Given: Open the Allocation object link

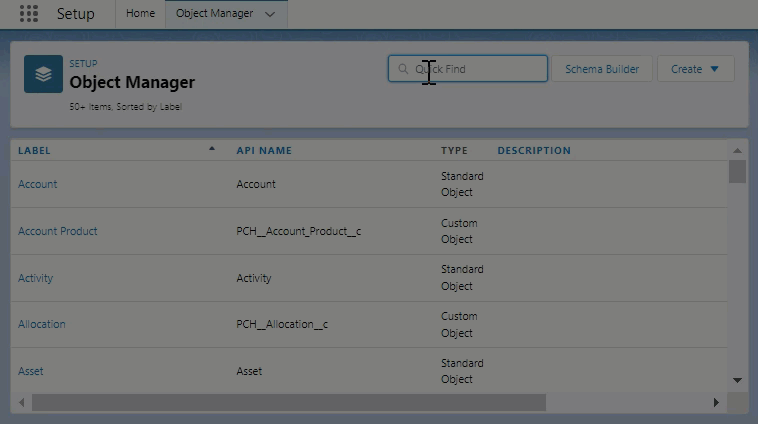Looking at the screenshot, I should coord(42,324).
